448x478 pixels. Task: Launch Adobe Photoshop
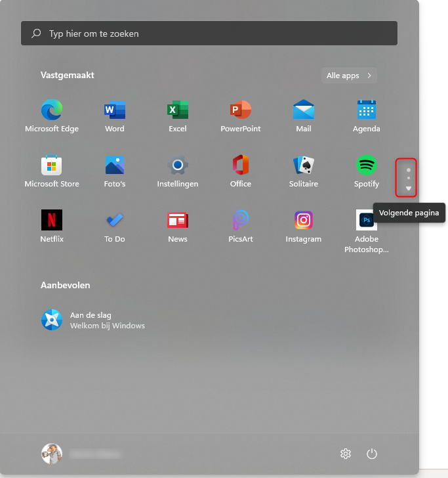pos(367,231)
